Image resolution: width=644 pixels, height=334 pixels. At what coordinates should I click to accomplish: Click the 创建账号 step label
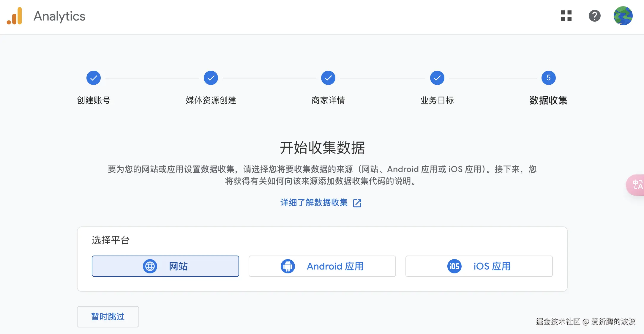pyautogui.click(x=94, y=100)
